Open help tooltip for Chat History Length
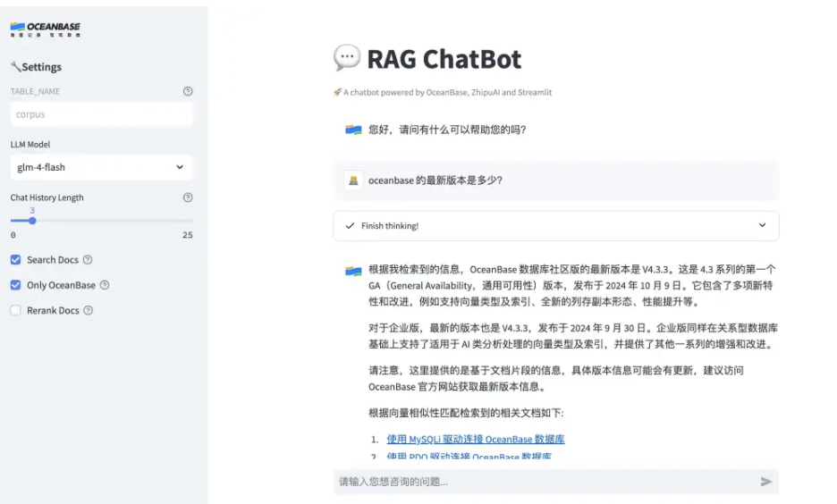This screenshot has width=837, height=504. point(188,197)
